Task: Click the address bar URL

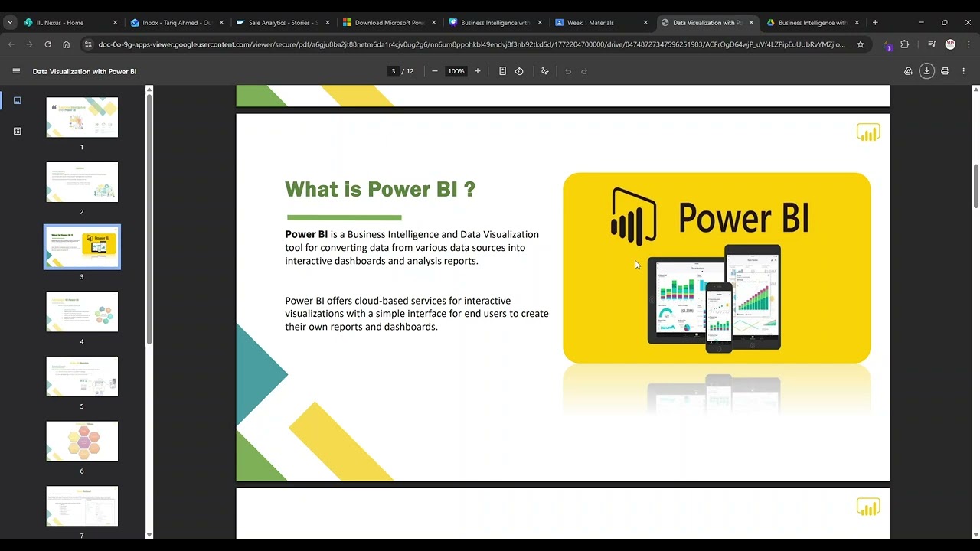Action: (x=472, y=44)
